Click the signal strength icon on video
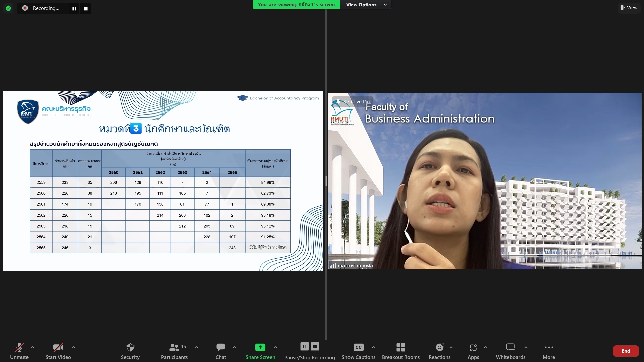Screen dimensions: 644x362 click(333, 265)
